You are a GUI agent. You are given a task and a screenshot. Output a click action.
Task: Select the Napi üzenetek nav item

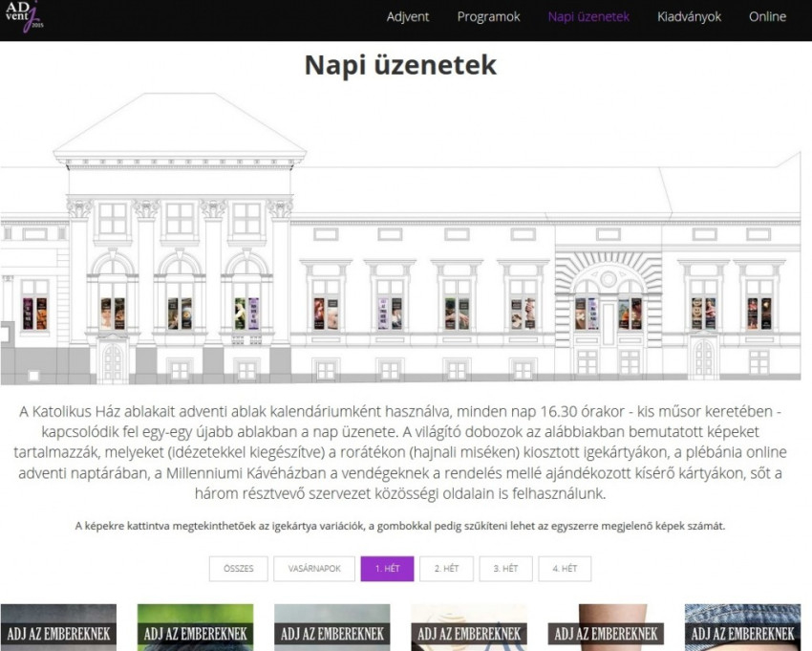[588, 16]
